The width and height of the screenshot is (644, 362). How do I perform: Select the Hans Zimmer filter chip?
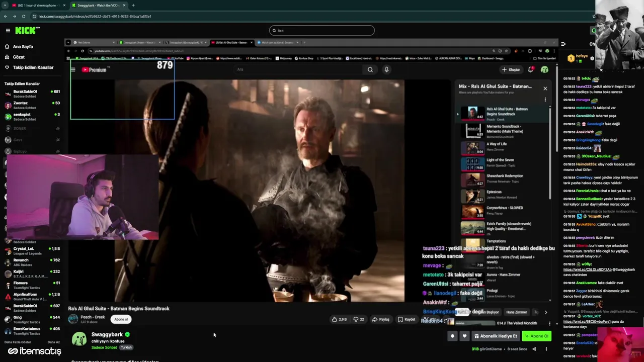point(516,312)
